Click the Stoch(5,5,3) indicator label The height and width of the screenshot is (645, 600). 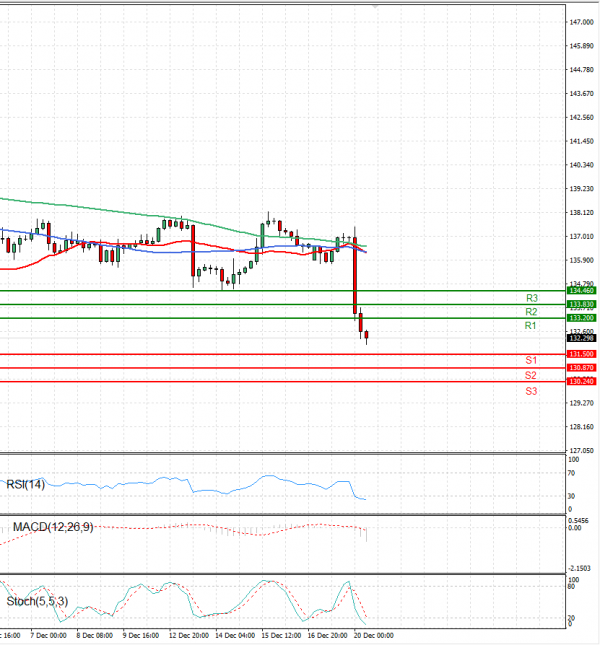(37, 601)
